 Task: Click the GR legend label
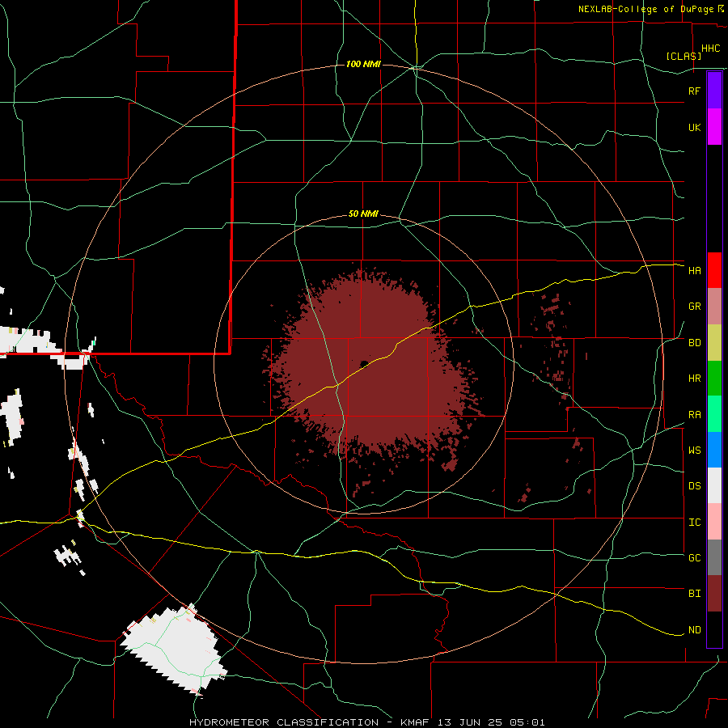point(694,307)
